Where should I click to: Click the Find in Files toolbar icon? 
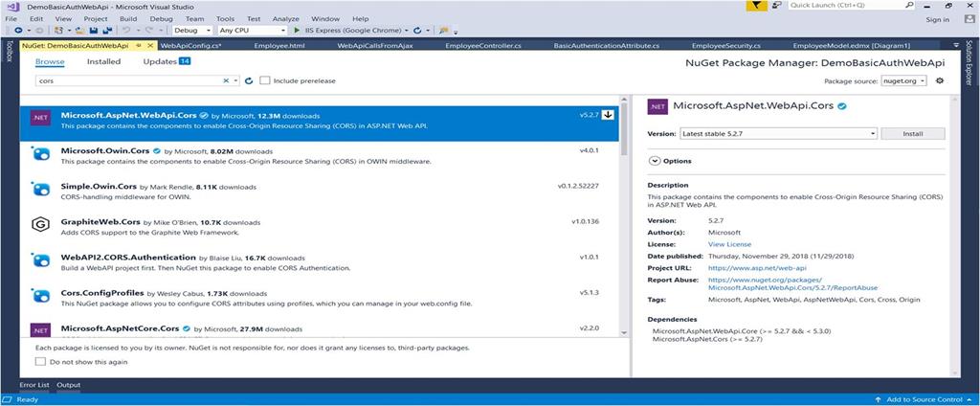point(444,30)
